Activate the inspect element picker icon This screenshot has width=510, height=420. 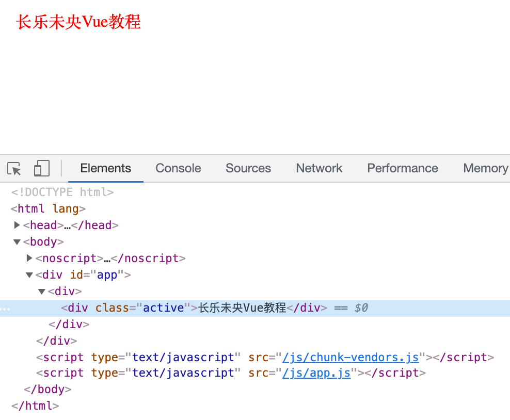point(14,168)
